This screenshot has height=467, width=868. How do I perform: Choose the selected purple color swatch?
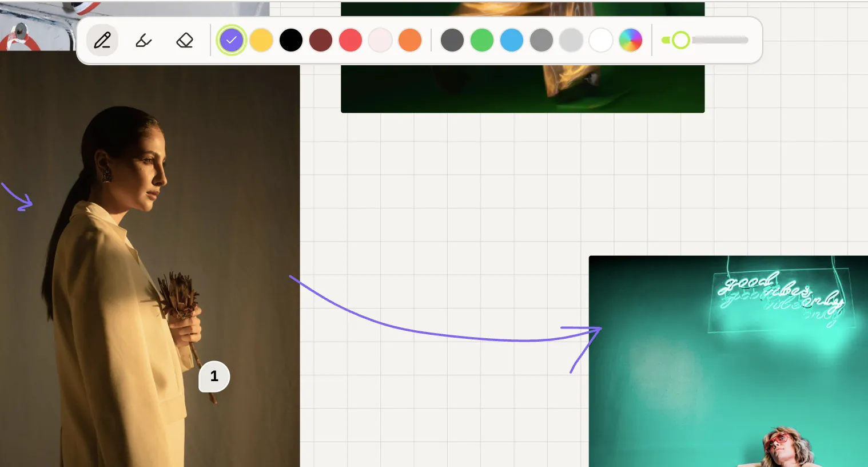click(232, 40)
